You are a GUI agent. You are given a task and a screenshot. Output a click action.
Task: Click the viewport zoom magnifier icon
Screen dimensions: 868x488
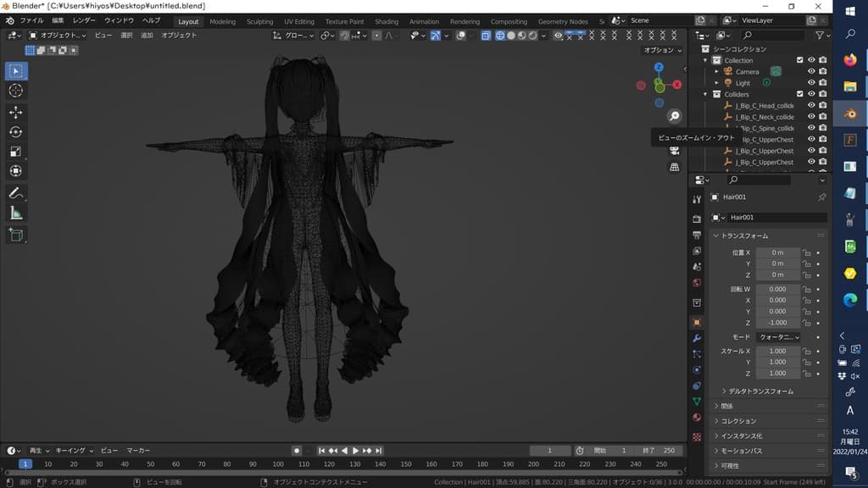tap(675, 116)
